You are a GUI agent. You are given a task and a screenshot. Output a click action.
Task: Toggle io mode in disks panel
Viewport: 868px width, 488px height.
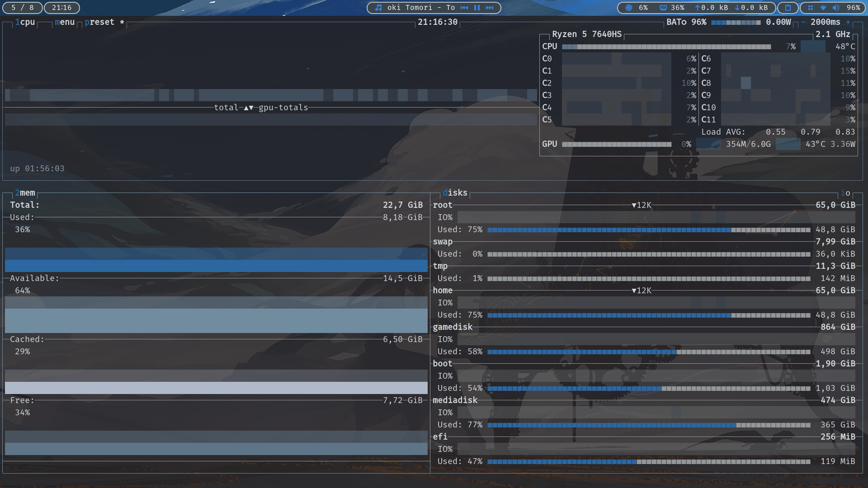point(845,193)
